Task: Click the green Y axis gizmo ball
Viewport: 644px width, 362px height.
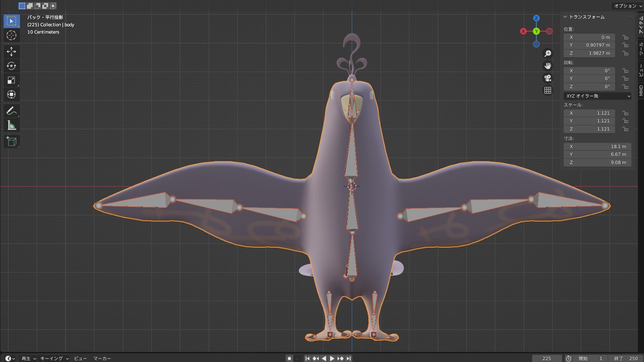Action: 536,31
